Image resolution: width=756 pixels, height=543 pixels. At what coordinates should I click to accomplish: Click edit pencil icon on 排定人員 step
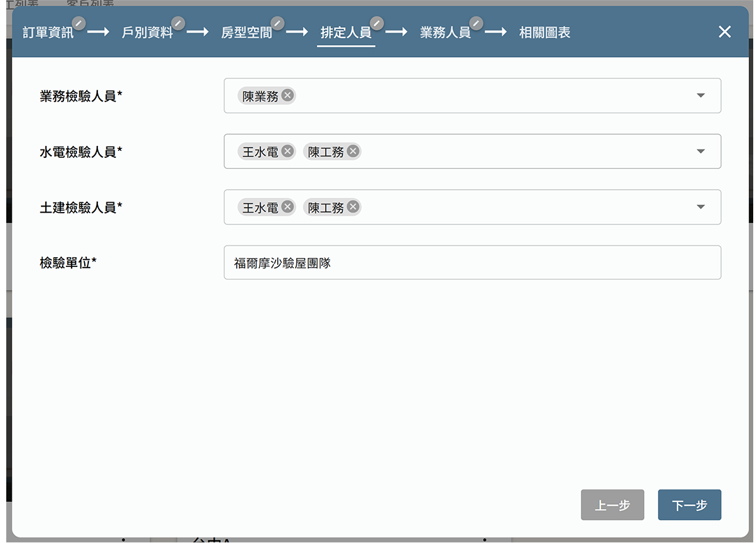(x=377, y=23)
